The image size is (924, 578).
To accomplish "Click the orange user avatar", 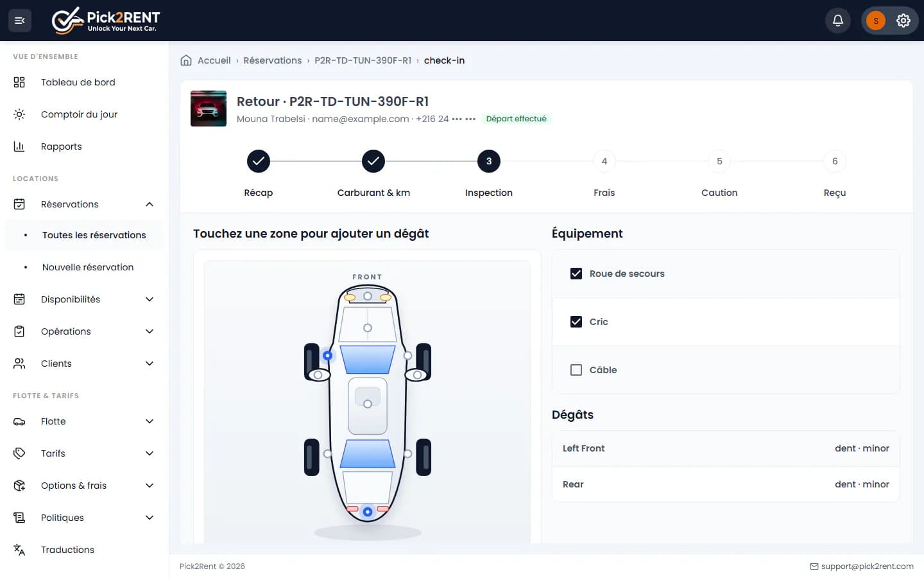I will tap(876, 21).
